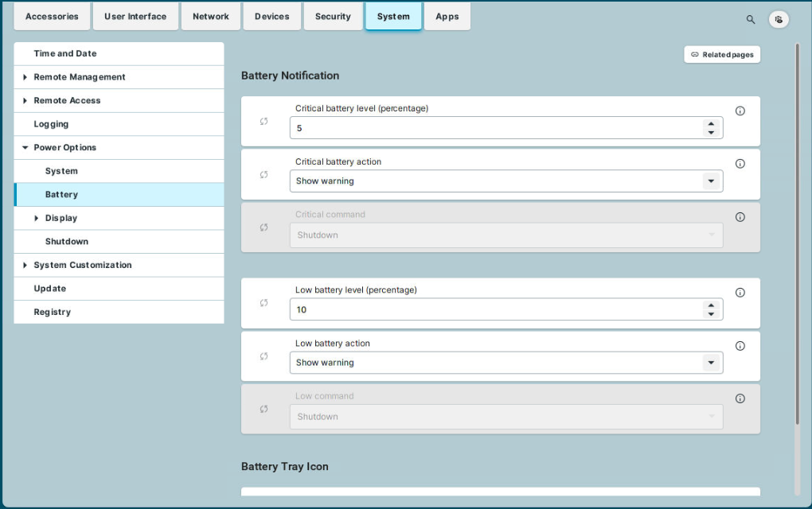Collapse the Power Options section
The width and height of the screenshot is (812, 509).
pos(25,148)
